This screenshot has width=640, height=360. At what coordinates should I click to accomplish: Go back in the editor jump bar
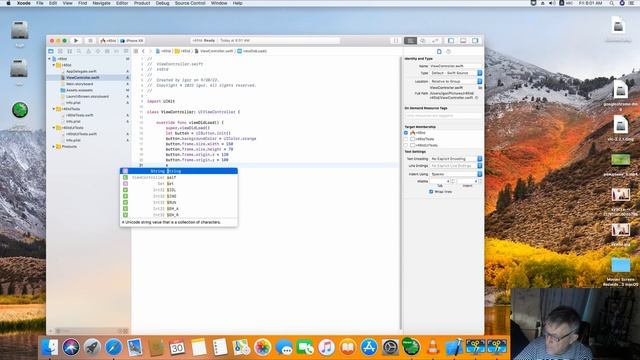tap(143, 51)
